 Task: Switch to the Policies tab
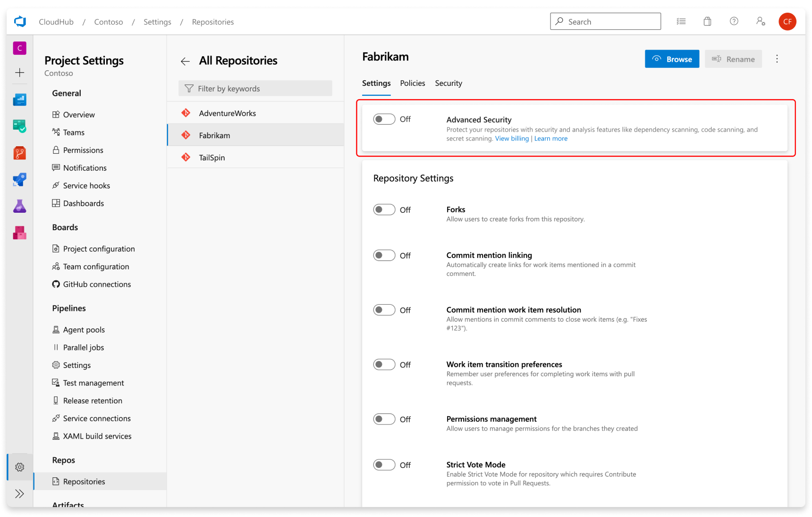pos(412,83)
